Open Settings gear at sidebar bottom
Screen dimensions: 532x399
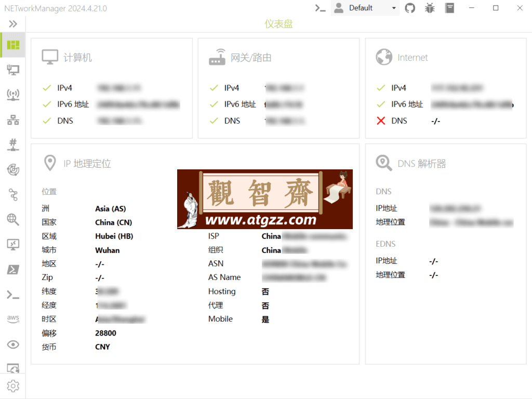tap(13, 386)
